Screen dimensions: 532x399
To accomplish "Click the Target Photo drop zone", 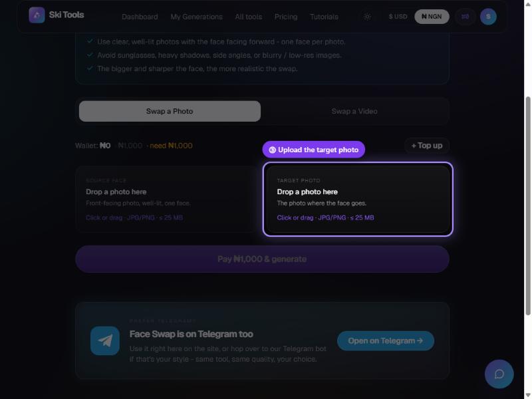I will pos(358,199).
